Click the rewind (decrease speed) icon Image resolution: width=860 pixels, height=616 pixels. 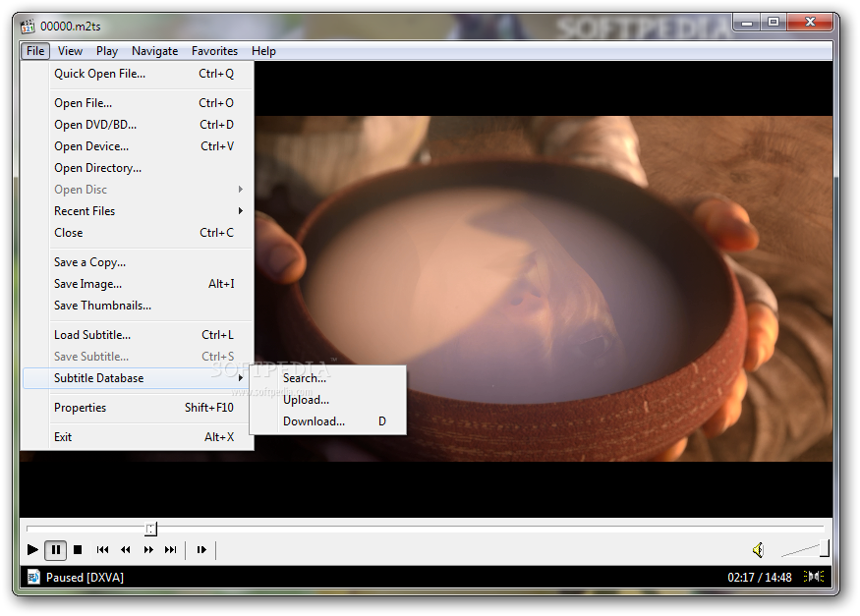point(126,550)
